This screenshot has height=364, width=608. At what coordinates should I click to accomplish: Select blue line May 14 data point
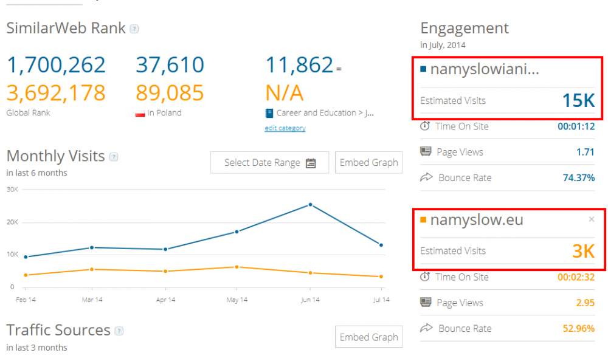click(237, 232)
